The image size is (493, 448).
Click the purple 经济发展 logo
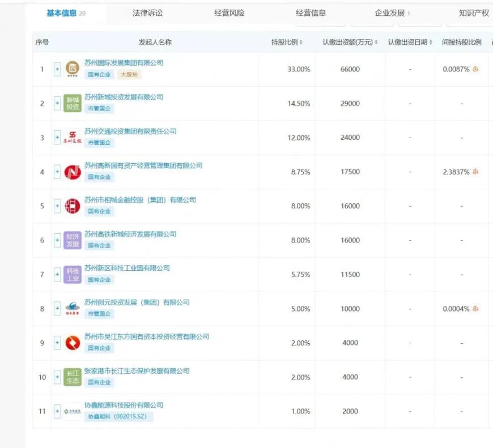(x=73, y=240)
